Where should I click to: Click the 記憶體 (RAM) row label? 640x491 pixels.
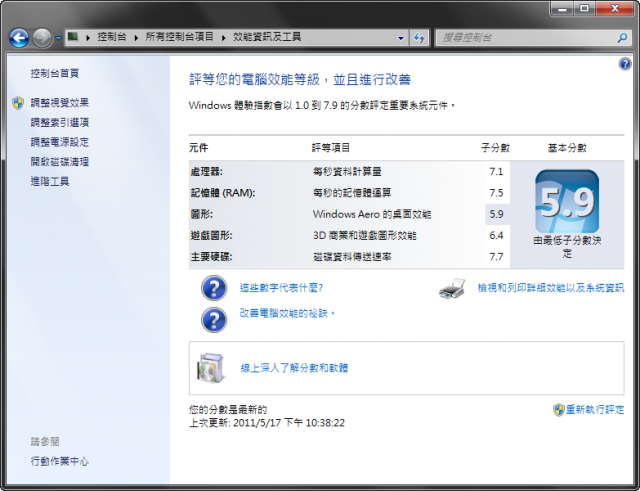coord(223,193)
